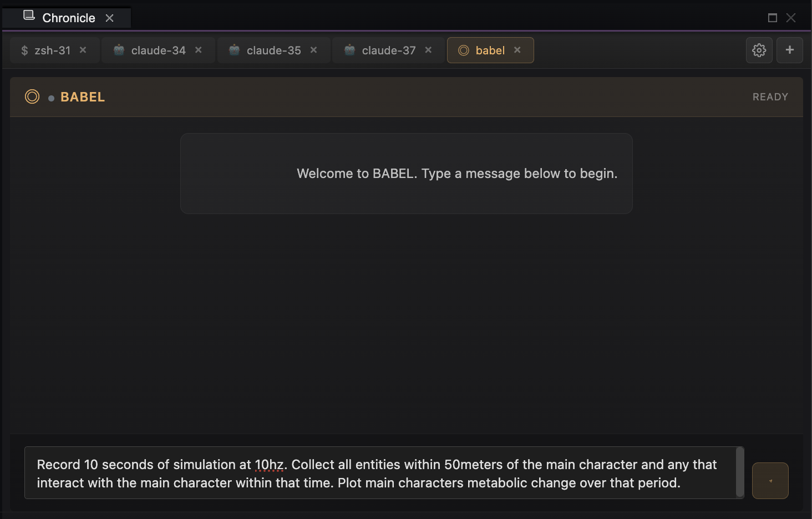Switch to the claude-35 tab
The image size is (812, 519).
[273, 50]
